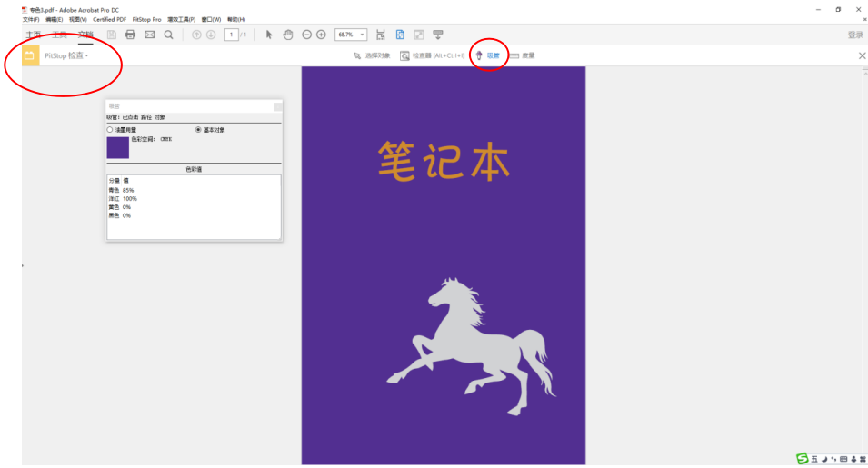This screenshot has height=468, width=868.
Task: Click the purple color swatch in 吸管 panel
Action: tap(117, 147)
